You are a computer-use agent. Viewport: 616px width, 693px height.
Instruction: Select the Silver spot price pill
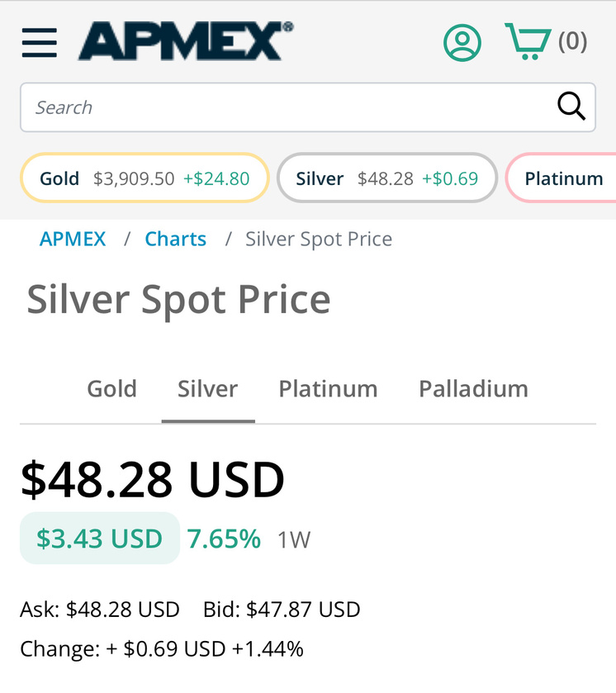pos(387,178)
